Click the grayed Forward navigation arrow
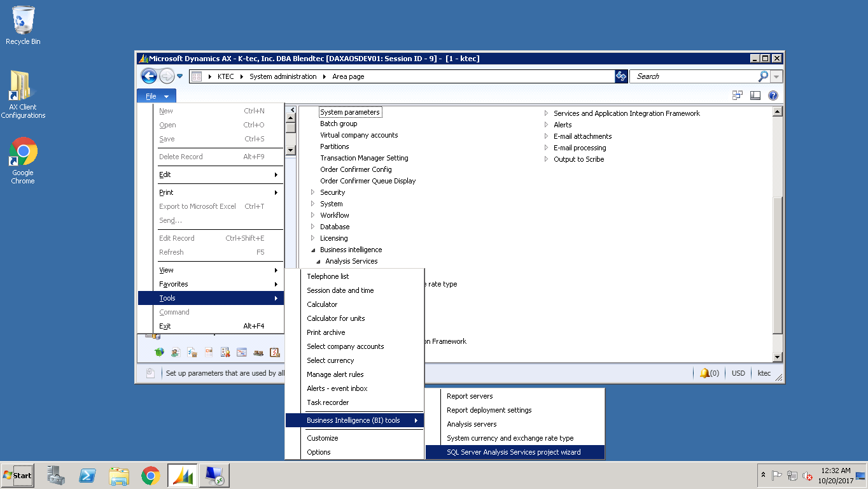This screenshot has height=489, width=868. coord(167,76)
